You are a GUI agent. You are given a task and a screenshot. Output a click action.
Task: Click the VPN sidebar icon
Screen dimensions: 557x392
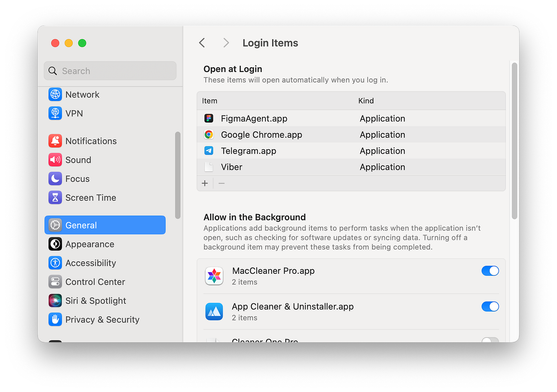click(55, 113)
